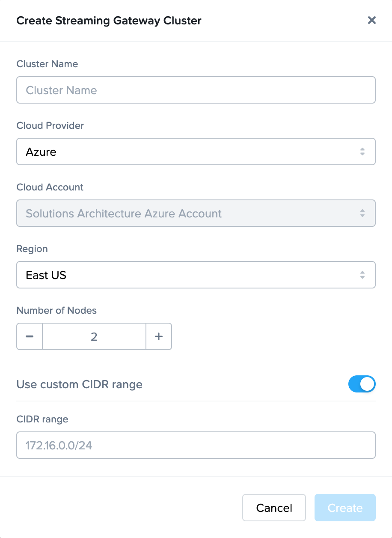Click the Cloud Account dropdown chevron icon

pyautogui.click(x=362, y=213)
